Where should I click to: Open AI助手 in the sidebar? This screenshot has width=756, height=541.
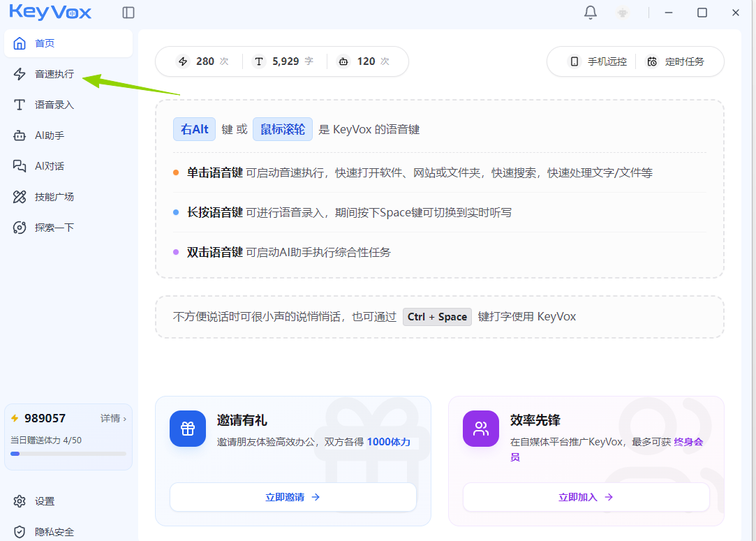pos(68,135)
